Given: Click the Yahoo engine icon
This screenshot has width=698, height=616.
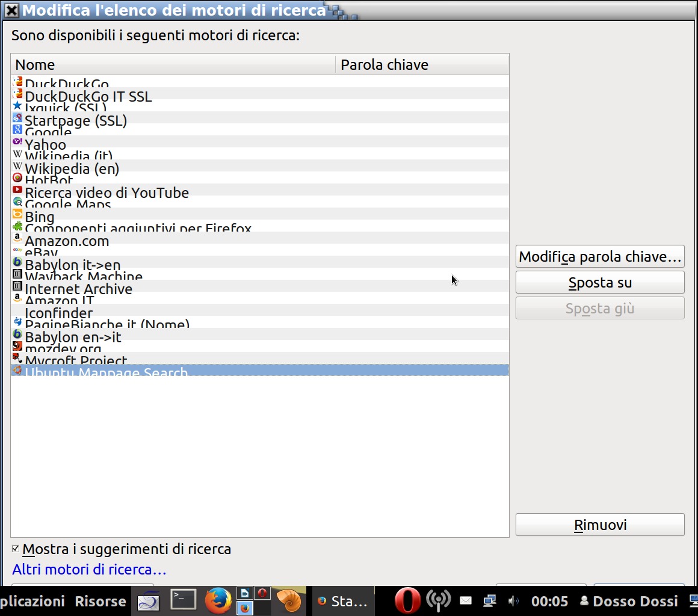Looking at the screenshot, I should pyautogui.click(x=17, y=141).
